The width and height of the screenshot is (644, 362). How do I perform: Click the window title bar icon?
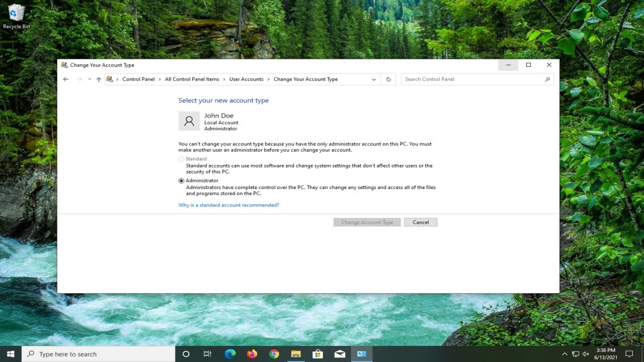(x=64, y=65)
